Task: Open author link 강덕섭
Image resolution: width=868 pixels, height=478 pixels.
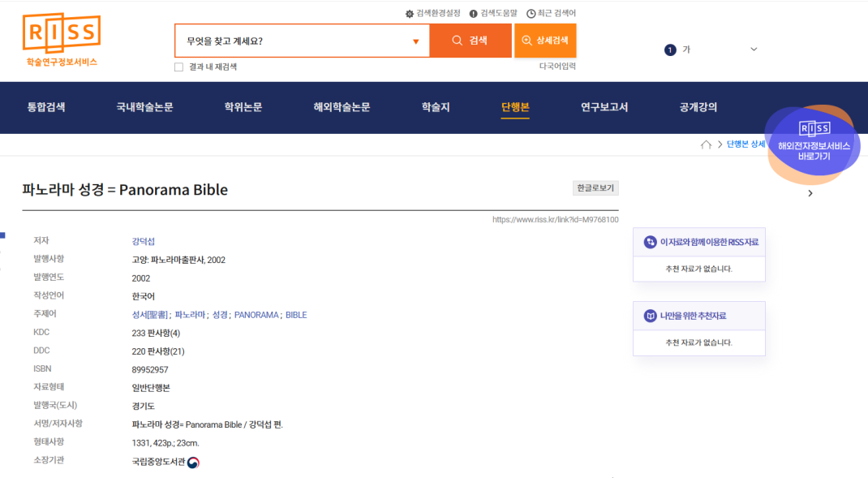Action: tap(144, 241)
